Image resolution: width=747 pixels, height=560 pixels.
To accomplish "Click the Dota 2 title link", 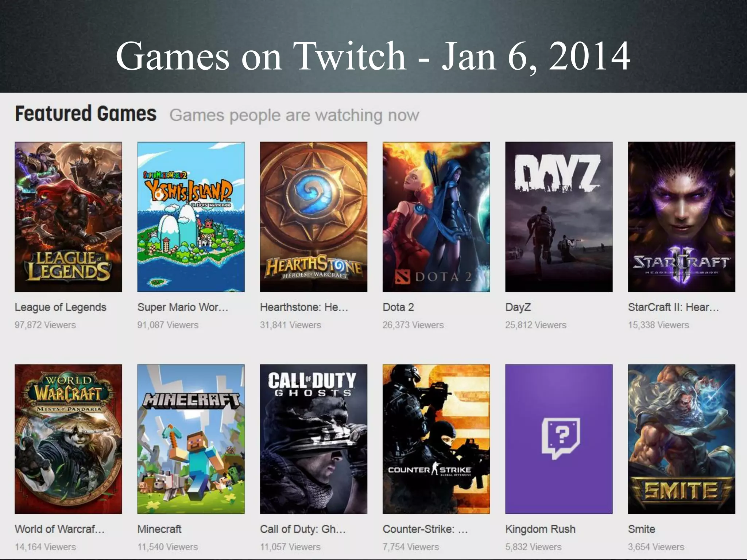I will pos(398,307).
